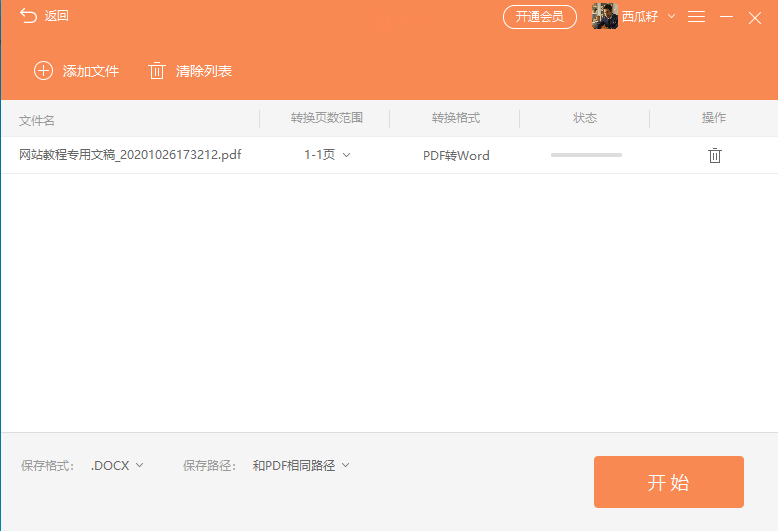Click the user avatar picture
The height and width of the screenshot is (531, 778).
[605, 16]
